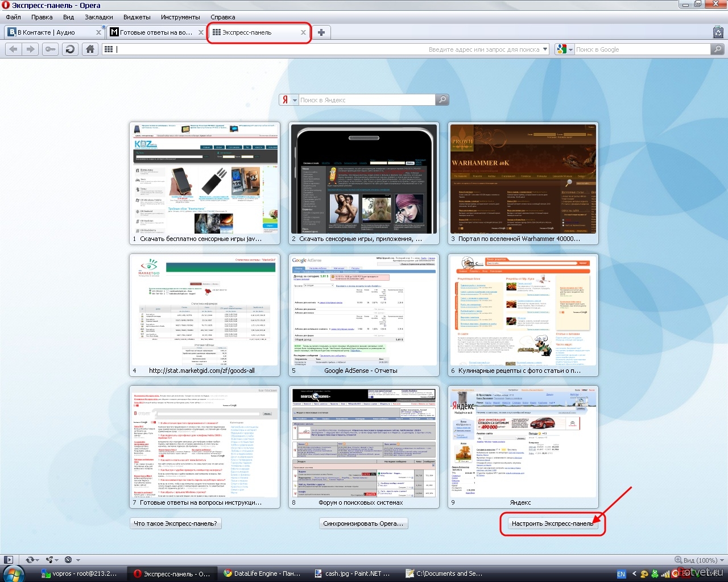Reload the current page

(70, 49)
